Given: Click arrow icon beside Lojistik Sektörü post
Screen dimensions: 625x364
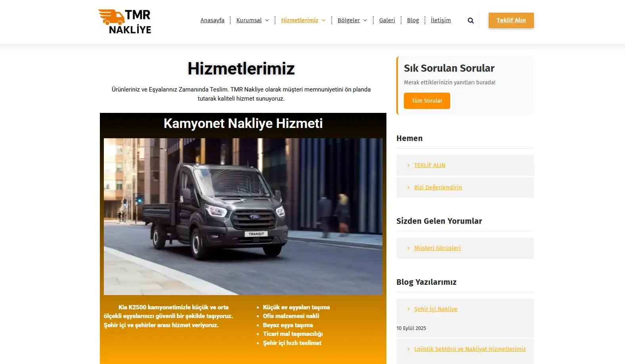Looking at the screenshot, I should (x=408, y=349).
